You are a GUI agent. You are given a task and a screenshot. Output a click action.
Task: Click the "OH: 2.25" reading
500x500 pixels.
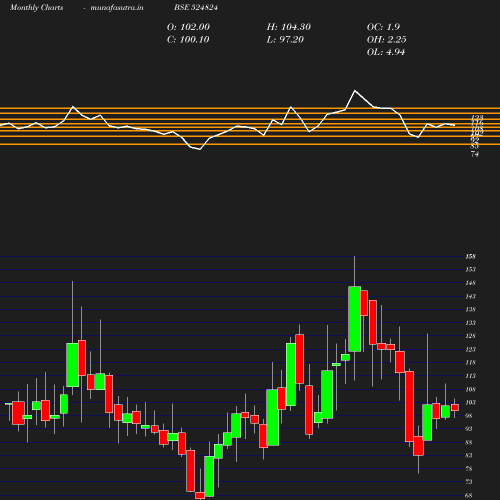coord(387,40)
